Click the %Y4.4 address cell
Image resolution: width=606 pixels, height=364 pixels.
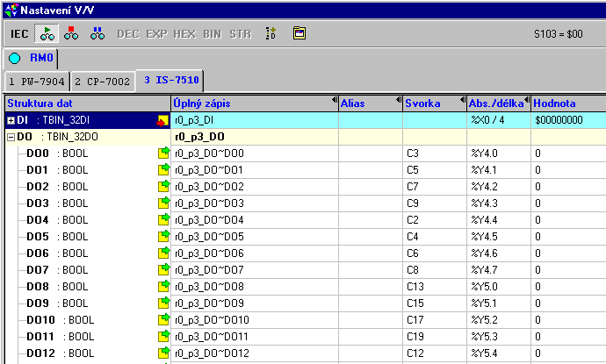[x=499, y=220]
